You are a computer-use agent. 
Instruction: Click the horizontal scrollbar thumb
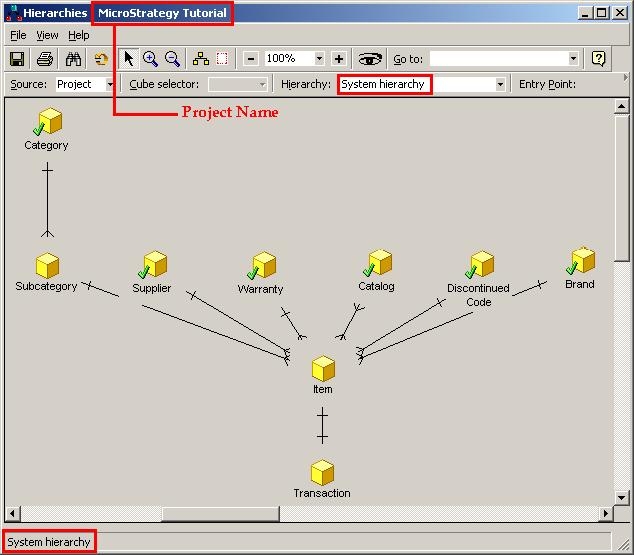click(x=220, y=513)
